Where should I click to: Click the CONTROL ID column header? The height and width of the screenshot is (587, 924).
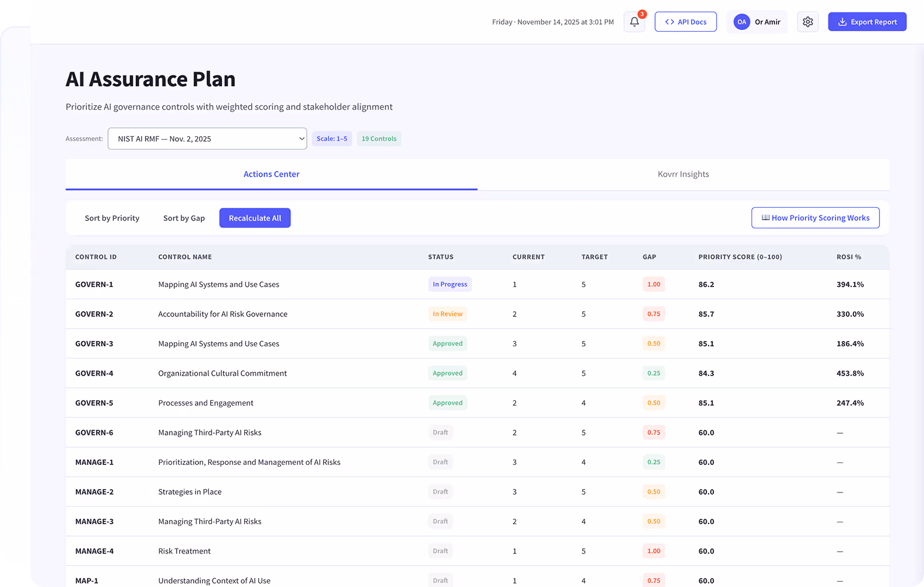[x=96, y=257]
